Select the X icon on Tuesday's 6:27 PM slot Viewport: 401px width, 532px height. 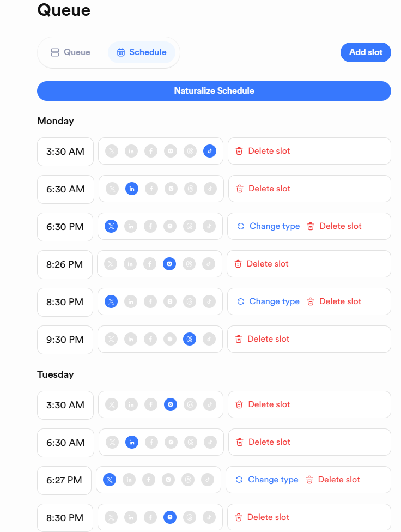click(x=110, y=480)
